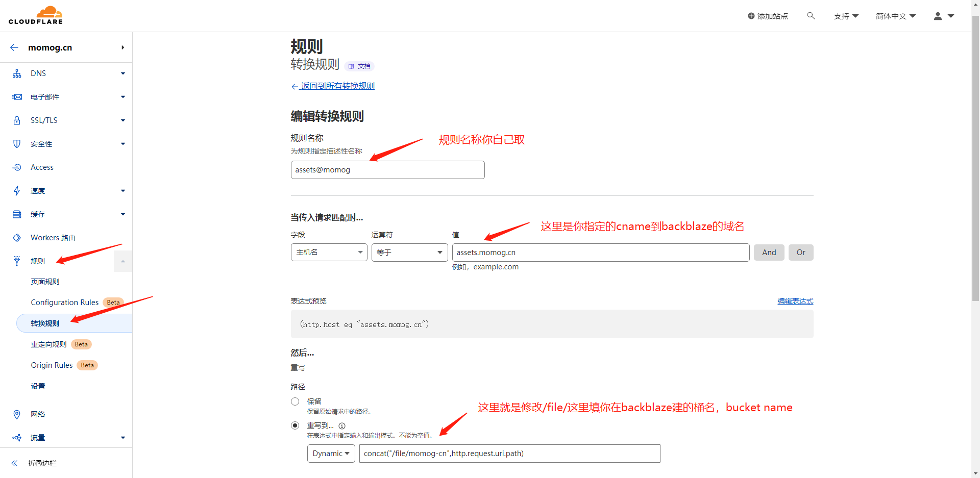The height and width of the screenshot is (478, 980).
Task: Open the Dynamic rewrite type dropdown
Action: point(331,454)
